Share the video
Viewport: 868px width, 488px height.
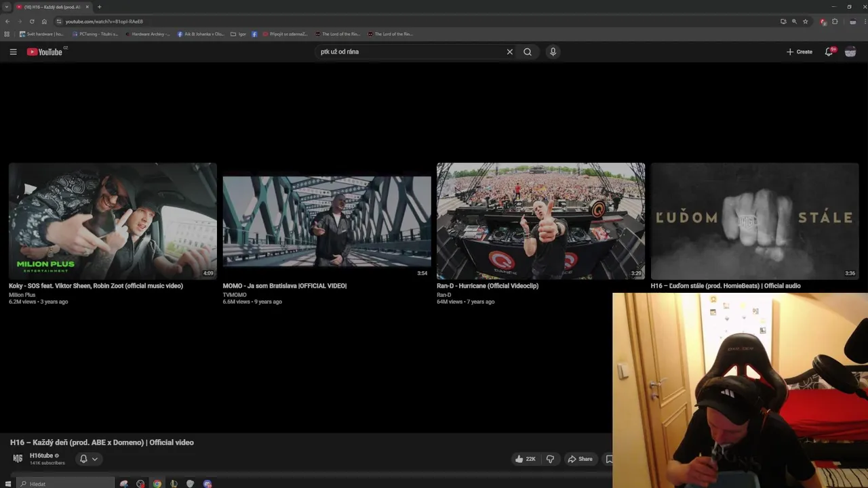[x=580, y=459]
